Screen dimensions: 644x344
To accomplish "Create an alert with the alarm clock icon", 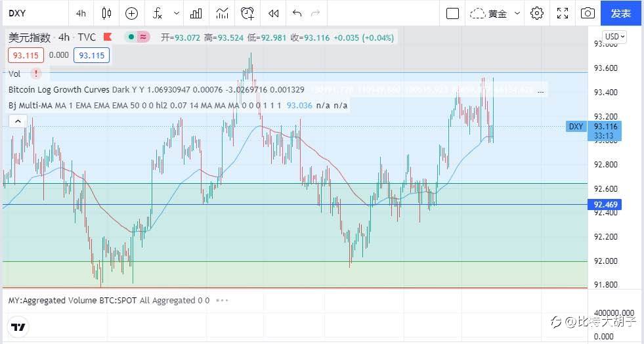I will tap(247, 13).
